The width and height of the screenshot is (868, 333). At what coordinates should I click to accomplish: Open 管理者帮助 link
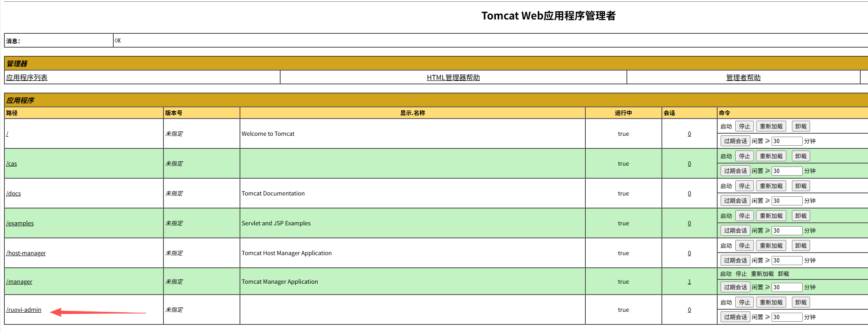pyautogui.click(x=743, y=77)
